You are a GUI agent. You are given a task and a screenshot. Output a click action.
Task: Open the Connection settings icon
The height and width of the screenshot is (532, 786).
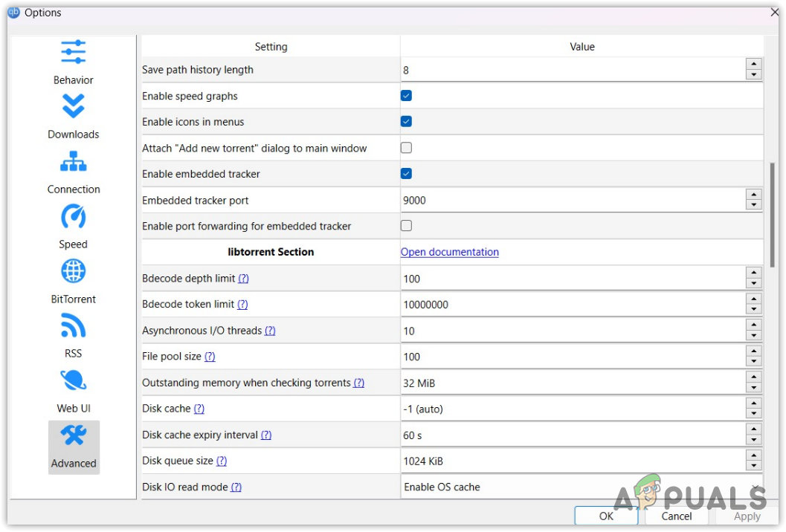(73, 161)
